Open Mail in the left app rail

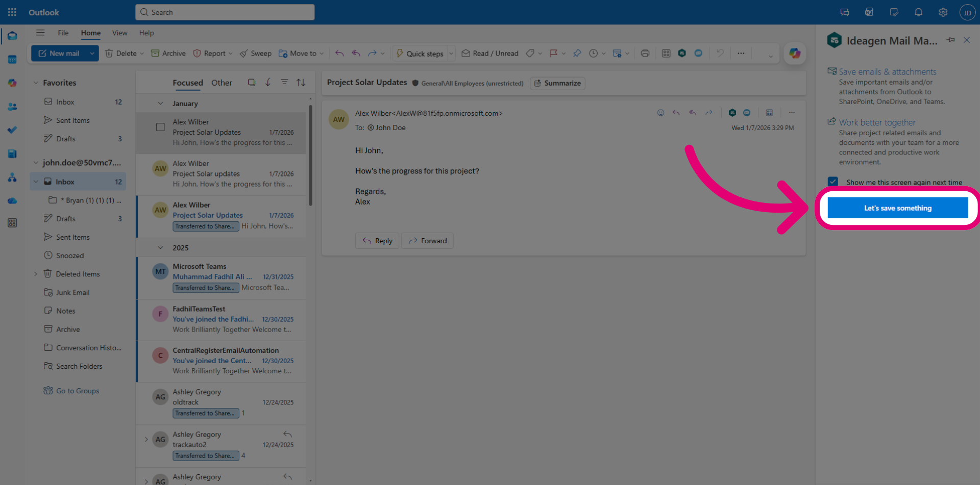point(12,36)
